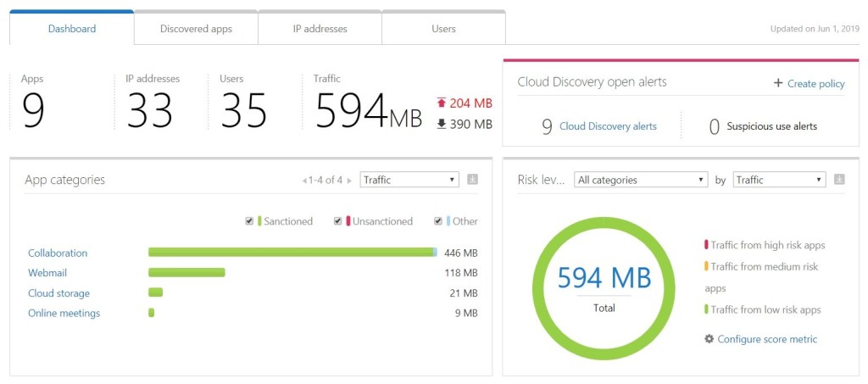Image resolution: width=868 pixels, height=384 pixels.
Task: Open the App categories Traffic dropdown
Action: point(409,180)
